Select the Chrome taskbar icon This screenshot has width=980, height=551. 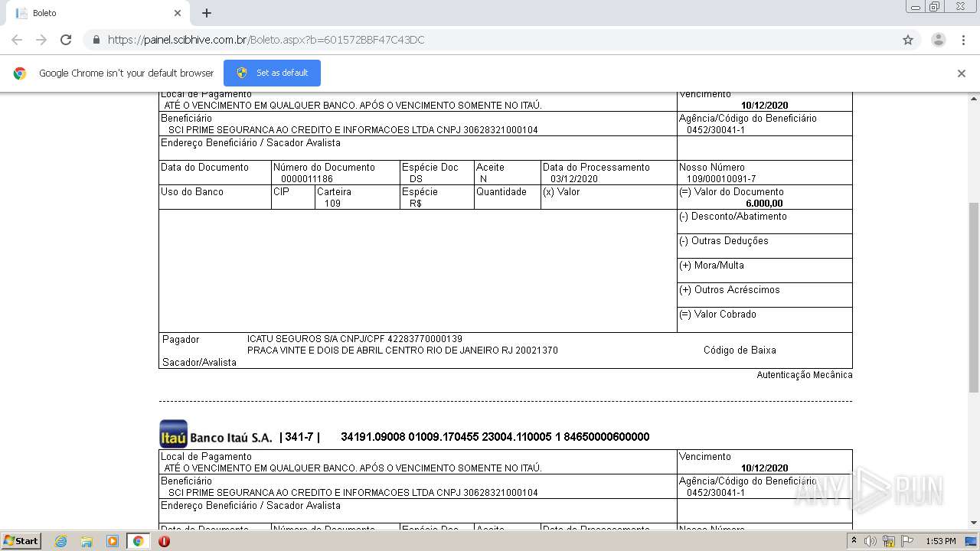[x=138, y=541]
